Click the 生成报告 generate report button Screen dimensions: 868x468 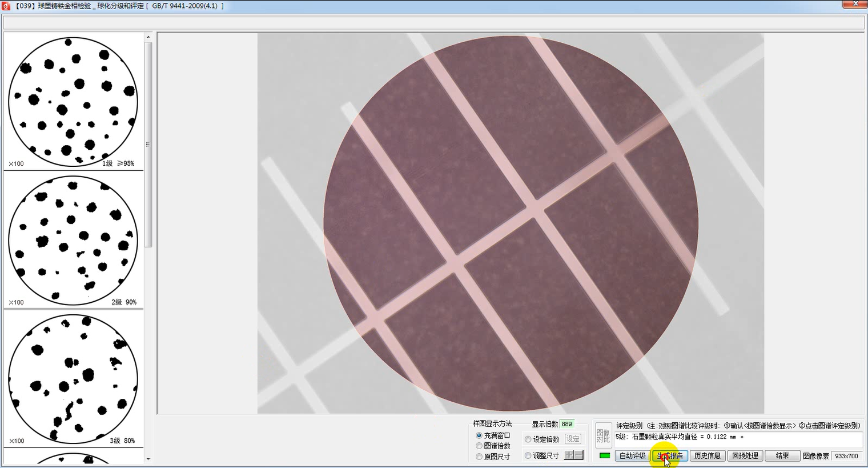(670, 455)
